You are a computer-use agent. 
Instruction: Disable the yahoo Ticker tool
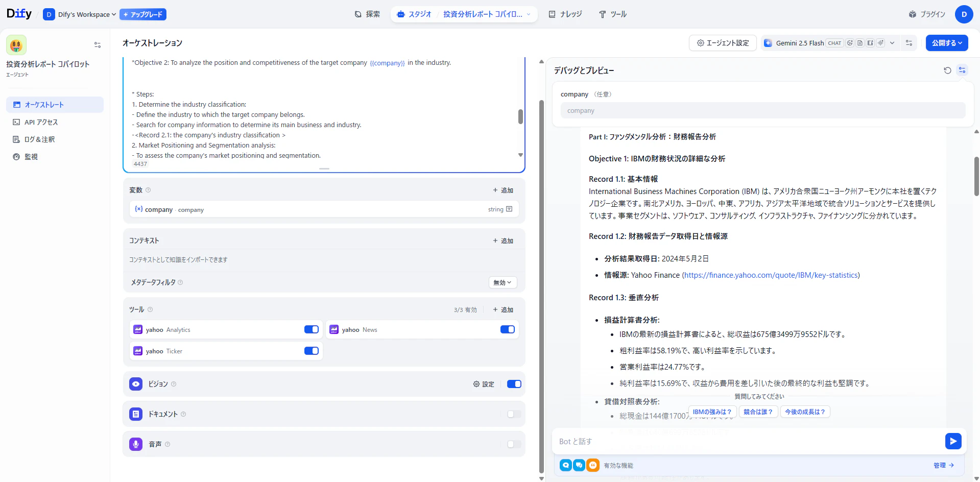tap(312, 351)
